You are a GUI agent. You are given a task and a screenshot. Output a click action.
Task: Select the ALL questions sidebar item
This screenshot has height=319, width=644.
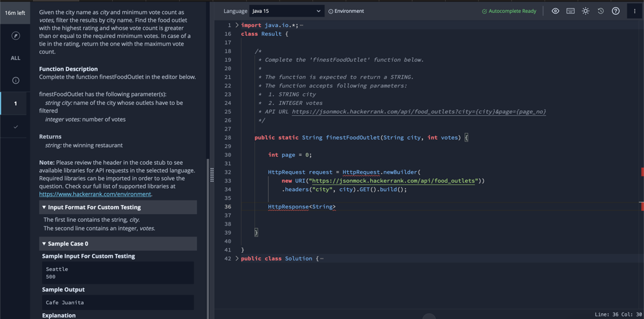point(15,59)
